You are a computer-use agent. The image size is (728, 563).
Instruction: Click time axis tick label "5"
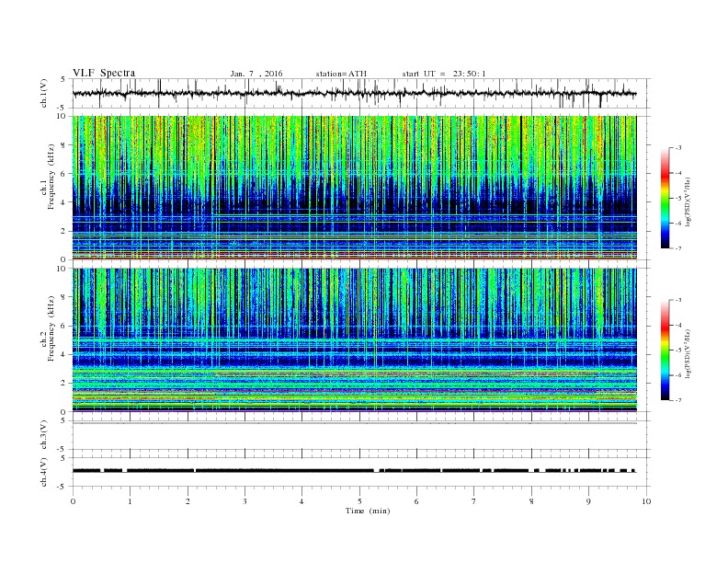pyautogui.click(x=359, y=501)
